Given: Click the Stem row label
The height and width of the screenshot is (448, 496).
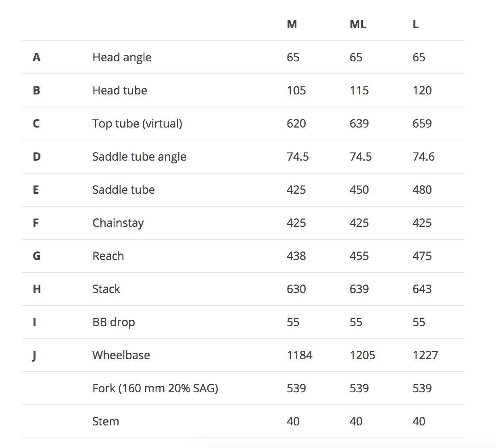Looking at the screenshot, I should point(105,421).
